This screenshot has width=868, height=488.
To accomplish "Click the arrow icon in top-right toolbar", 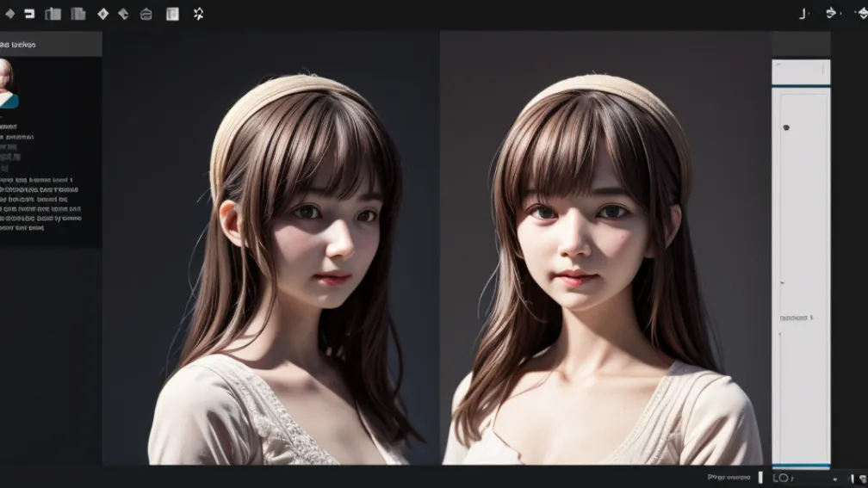I will click(832, 13).
